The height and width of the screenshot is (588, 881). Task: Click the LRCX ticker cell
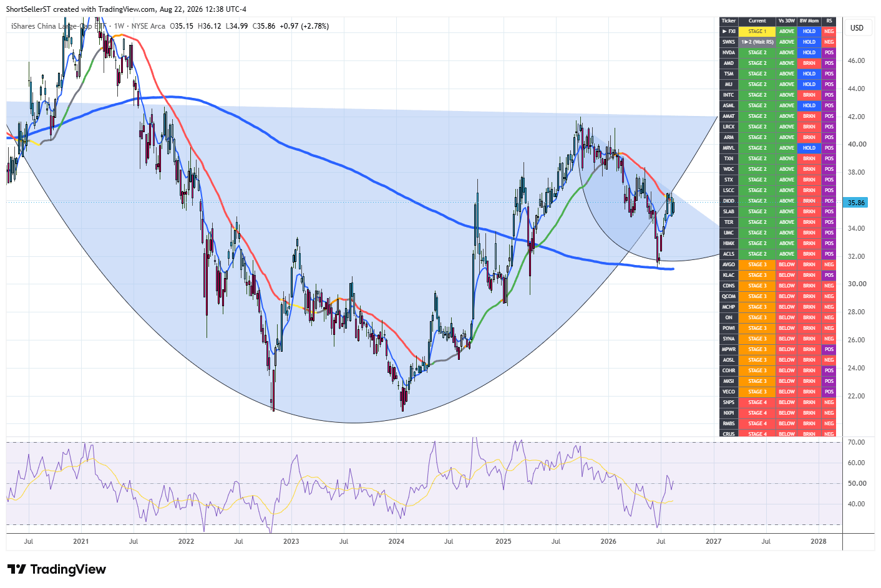click(x=729, y=127)
